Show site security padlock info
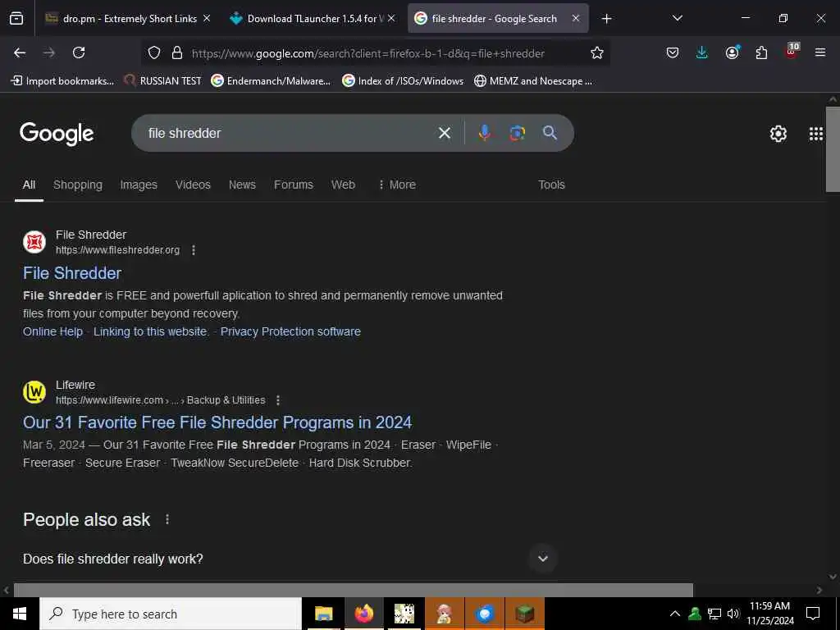This screenshot has width=840, height=630. point(177,52)
